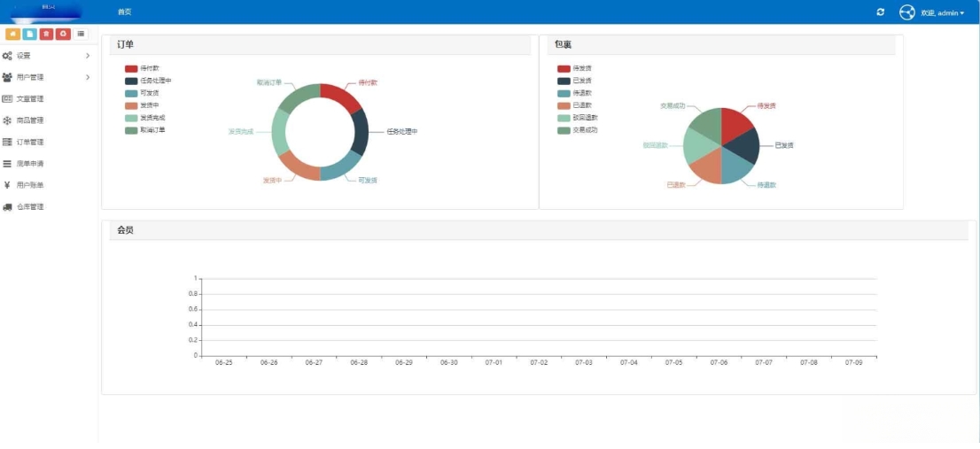Image resolution: width=980 pixels, height=449 pixels.
Task: Click the white list view shortcut button
Action: 81,34
